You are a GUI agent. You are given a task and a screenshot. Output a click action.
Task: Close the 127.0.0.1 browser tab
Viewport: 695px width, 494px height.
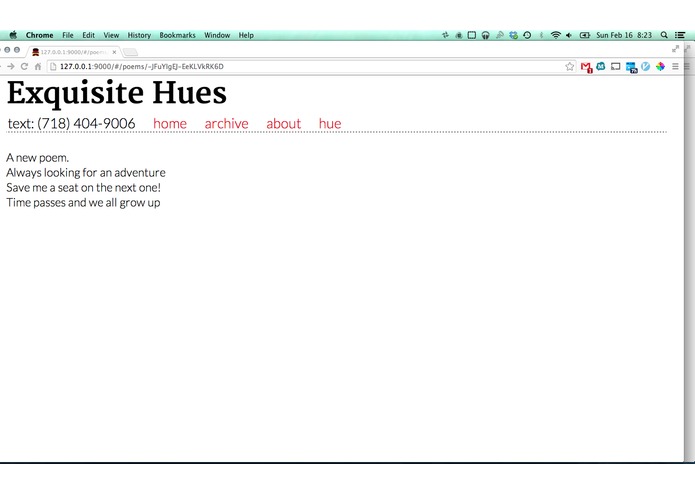(114, 52)
